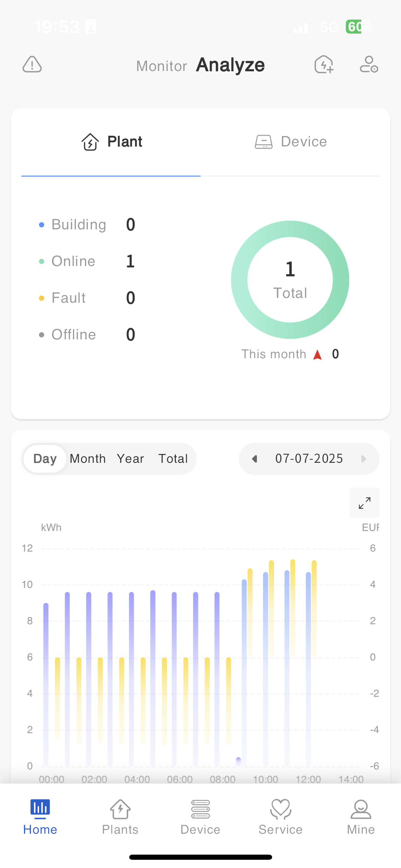
Task: Tap the add plant icon
Action: (324, 64)
